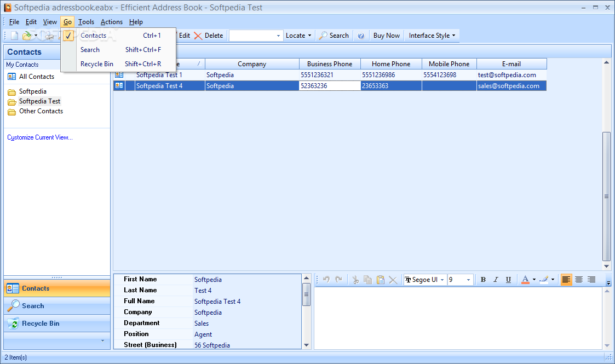Open the font color dropdown arrow
Screen dimensions: 615x364
534,280
